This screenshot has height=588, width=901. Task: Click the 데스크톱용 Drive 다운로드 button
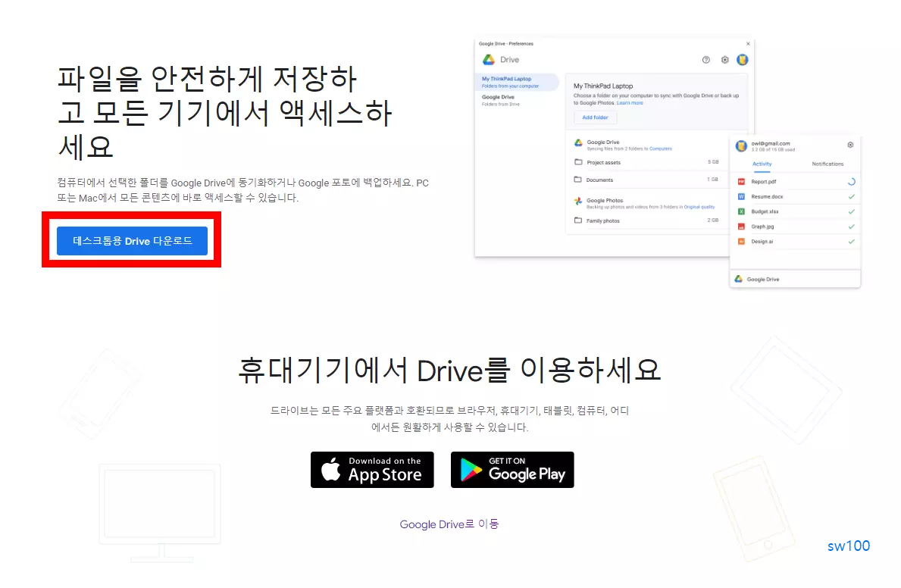click(x=131, y=241)
